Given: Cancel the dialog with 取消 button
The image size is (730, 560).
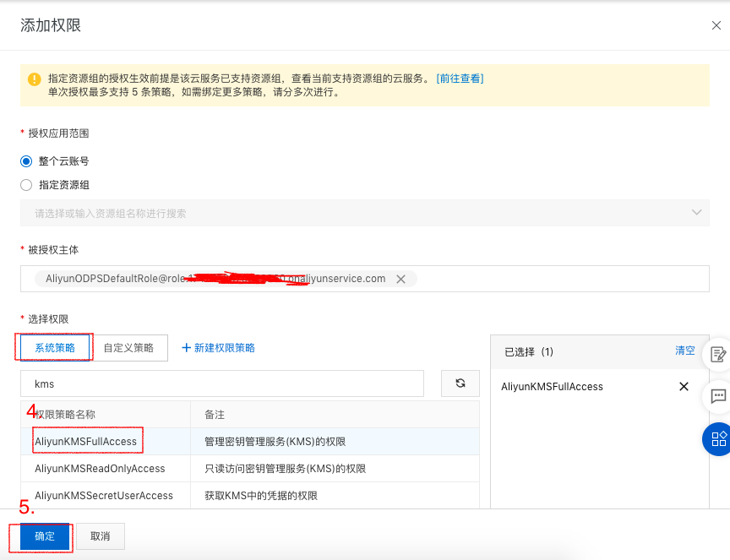Looking at the screenshot, I should [101, 536].
